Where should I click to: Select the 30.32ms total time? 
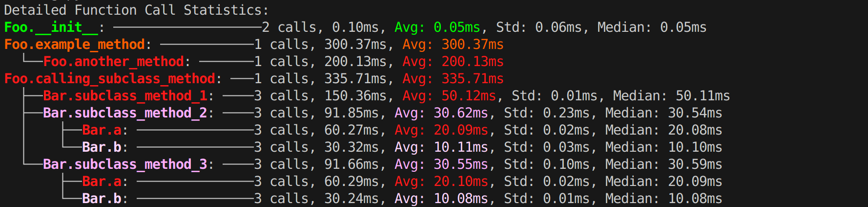click(351, 147)
